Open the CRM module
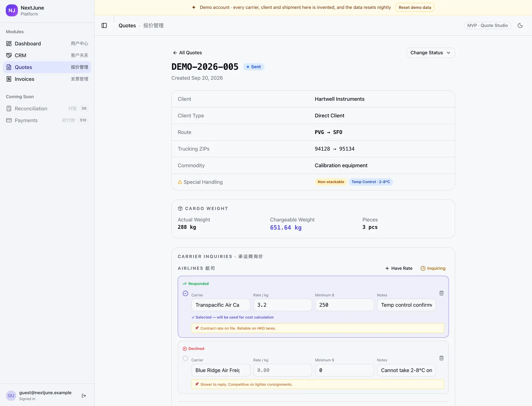 47,55
